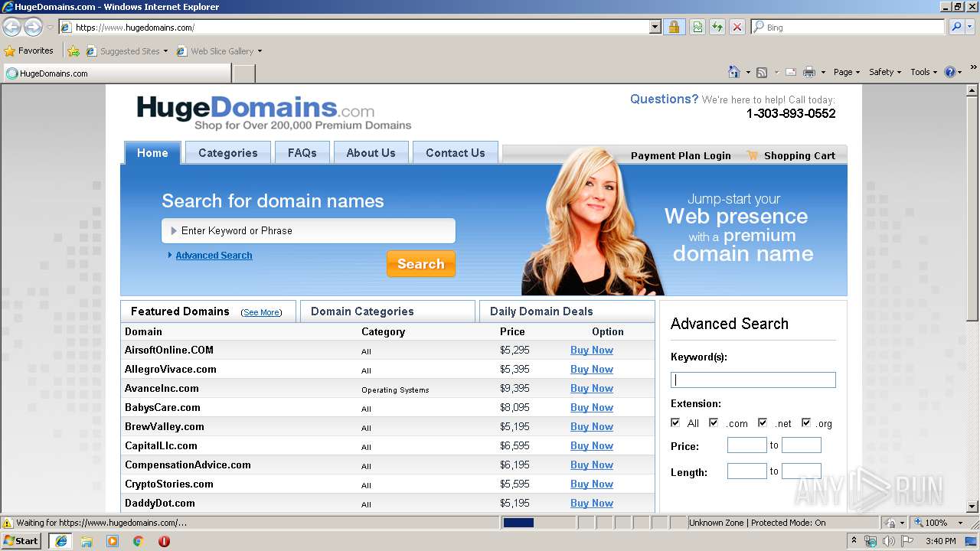Screen dimensions: 980x551
Task: Open the Contact Us navigation tab
Action: pos(456,152)
